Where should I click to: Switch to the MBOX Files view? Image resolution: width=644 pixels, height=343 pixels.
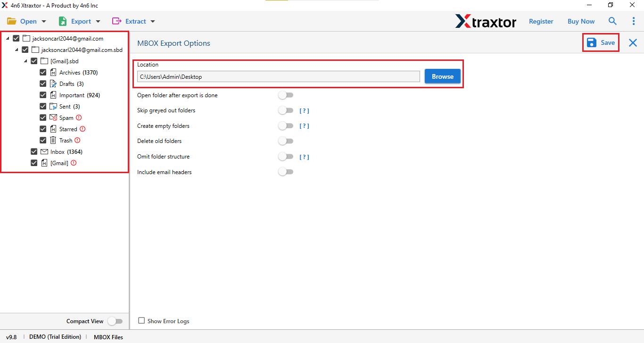[108, 337]
